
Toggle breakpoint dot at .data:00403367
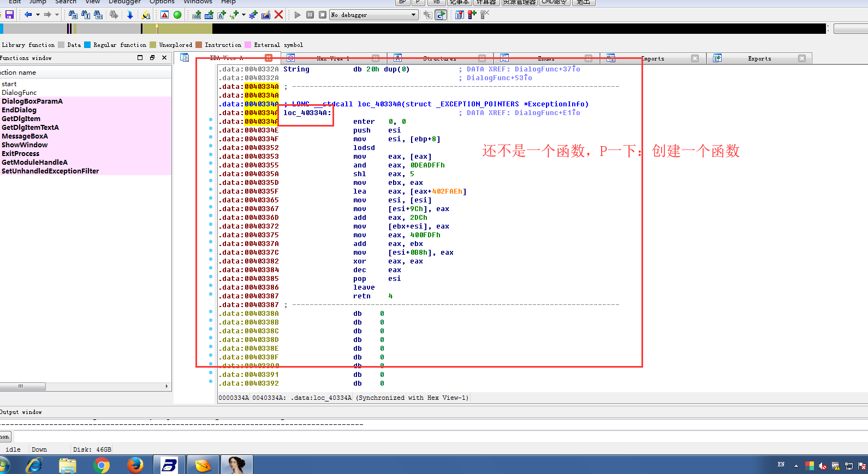pyautogui.click(x=211, y=207)
